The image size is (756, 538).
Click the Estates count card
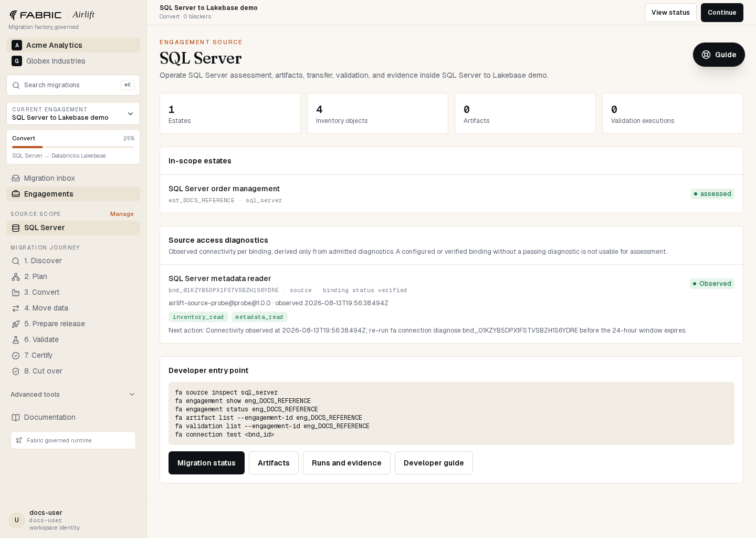[230, 113]
